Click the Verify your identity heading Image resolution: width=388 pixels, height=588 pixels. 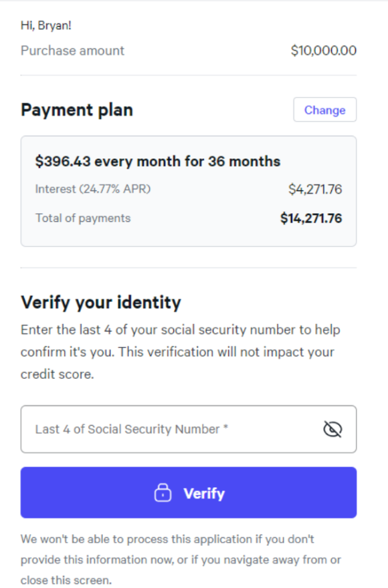(100, 302)
